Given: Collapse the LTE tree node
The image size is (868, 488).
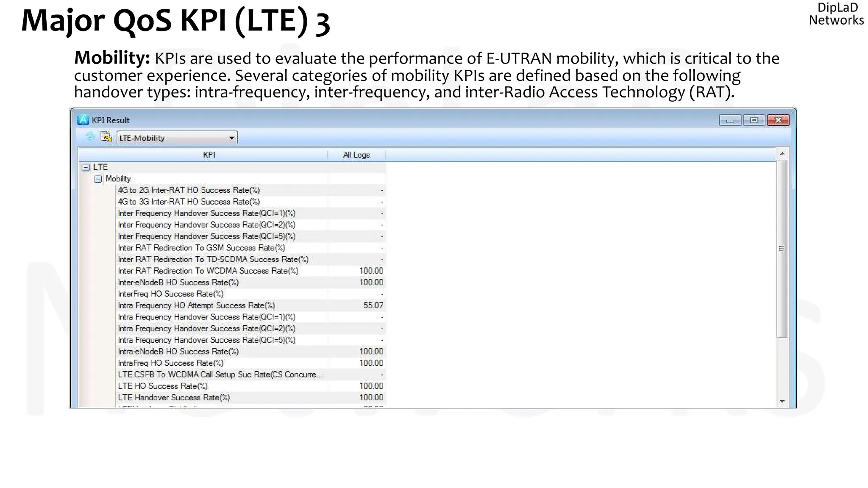Looking at the screenshot, I should 86,167.
